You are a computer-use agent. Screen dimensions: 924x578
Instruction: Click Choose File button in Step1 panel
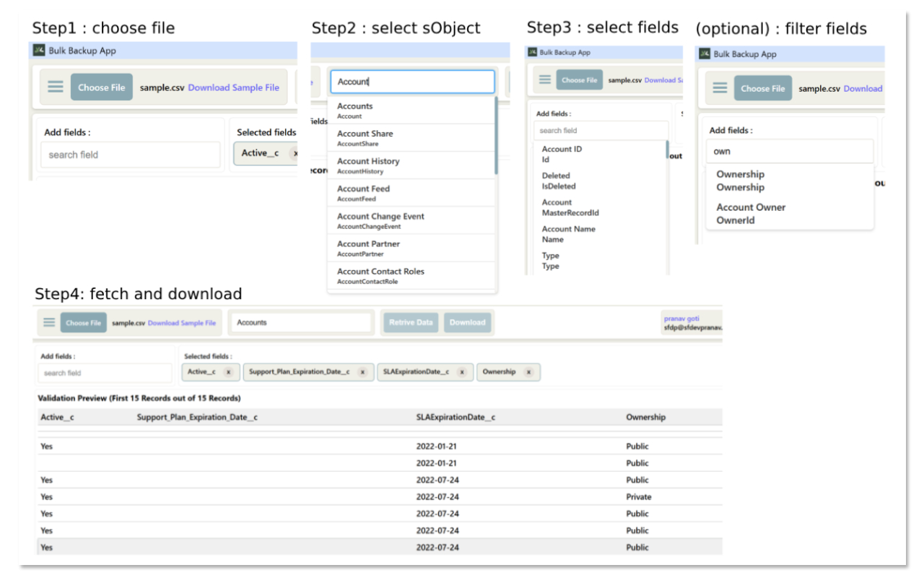point(101,87)
